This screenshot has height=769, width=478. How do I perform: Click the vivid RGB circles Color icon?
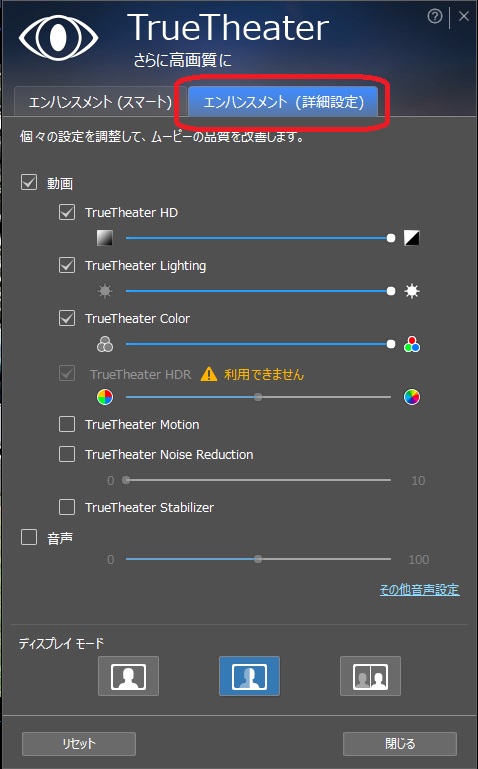pyautogui.click(x=412, y=344)
